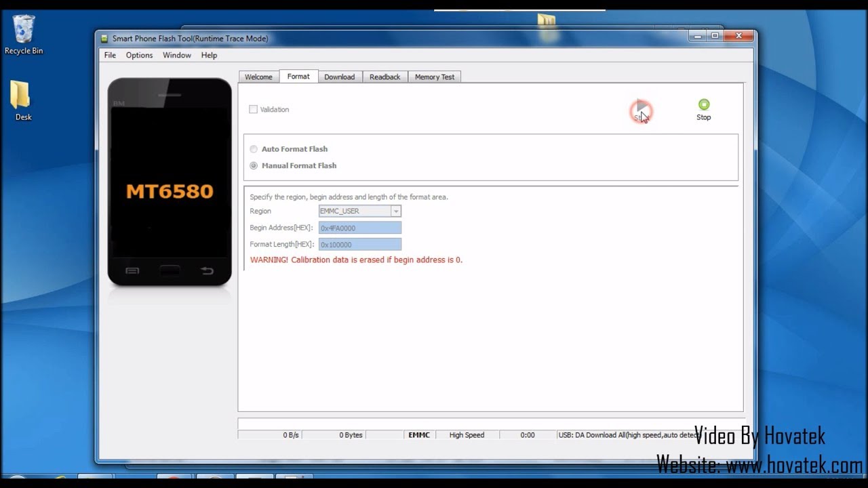The image size is (868, 488).
Task: Minimize the Smart Phone Flash Tool window
Action: [698, 36]
